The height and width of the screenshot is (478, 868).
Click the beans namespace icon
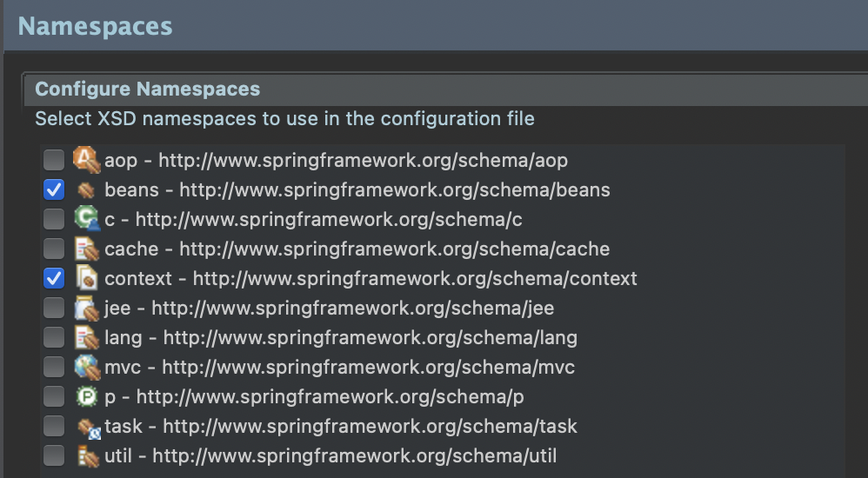86,190
